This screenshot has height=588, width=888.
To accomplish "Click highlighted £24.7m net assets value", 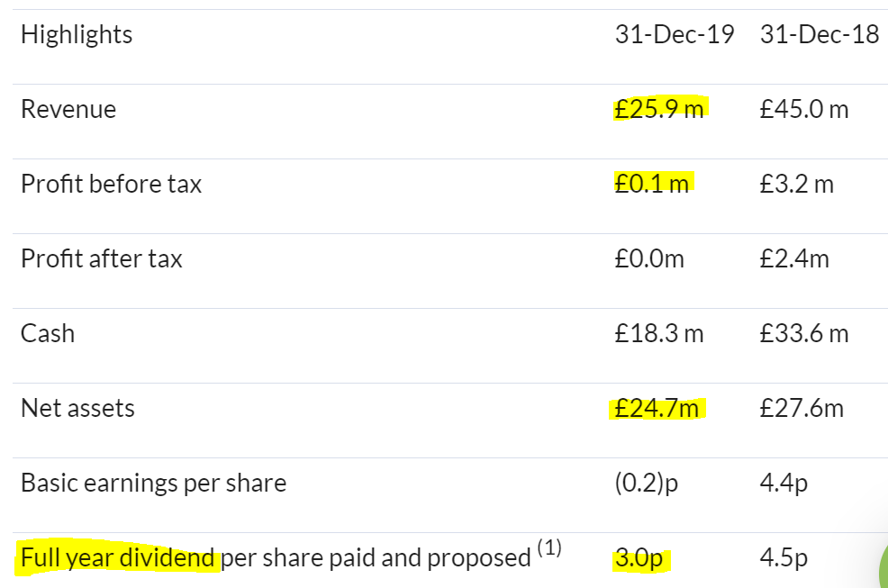I will pyautogui.click(x=657, y=409).
